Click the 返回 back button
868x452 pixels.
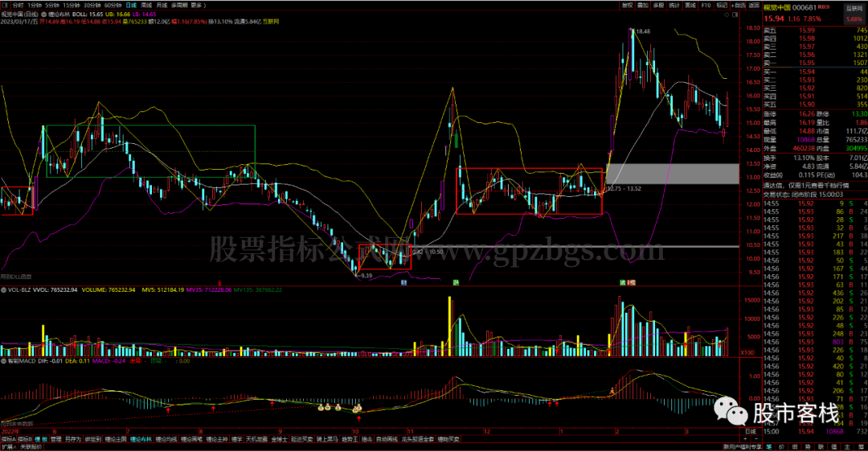pyautogui.click(x=753, y=5)
